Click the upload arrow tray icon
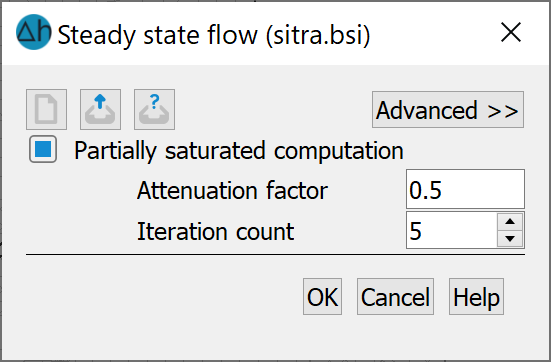Viewport: 551px width, 362px height. (101, 109)
